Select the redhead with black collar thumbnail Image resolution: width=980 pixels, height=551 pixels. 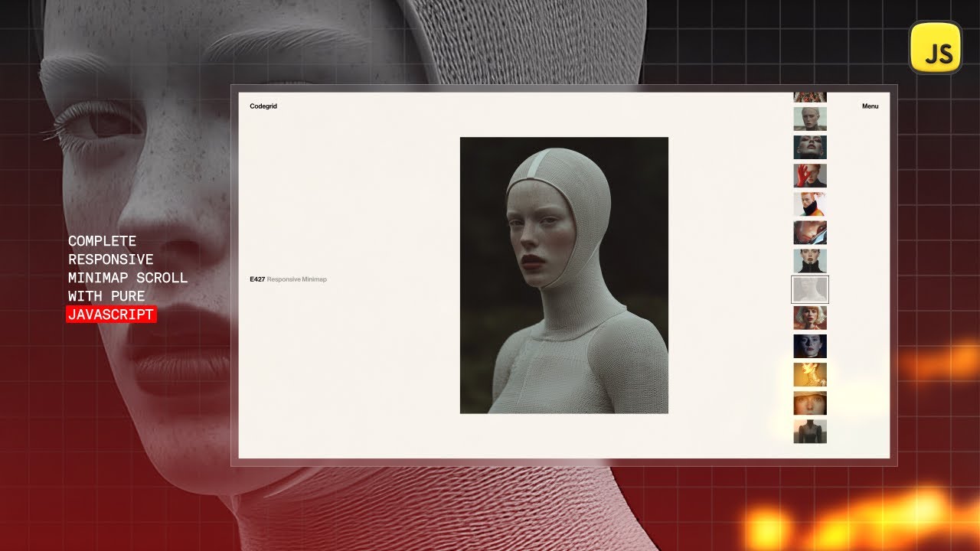pos(810,204)
